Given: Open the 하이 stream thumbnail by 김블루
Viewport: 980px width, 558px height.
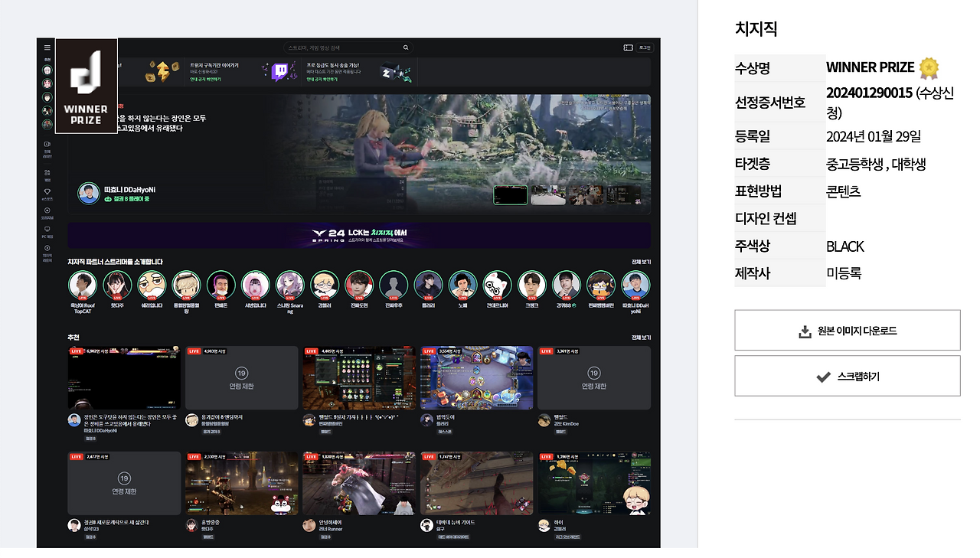Looking at the screenshot, I should pos(594,483).
